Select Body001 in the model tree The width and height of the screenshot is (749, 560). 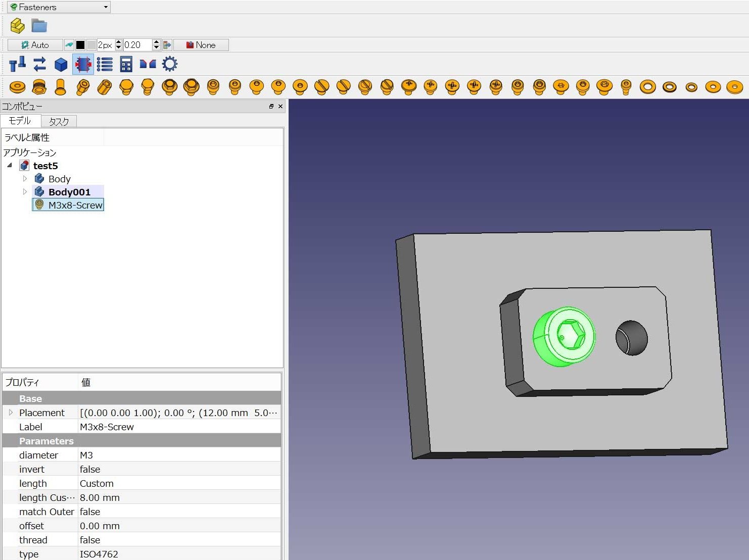point(69,192)
